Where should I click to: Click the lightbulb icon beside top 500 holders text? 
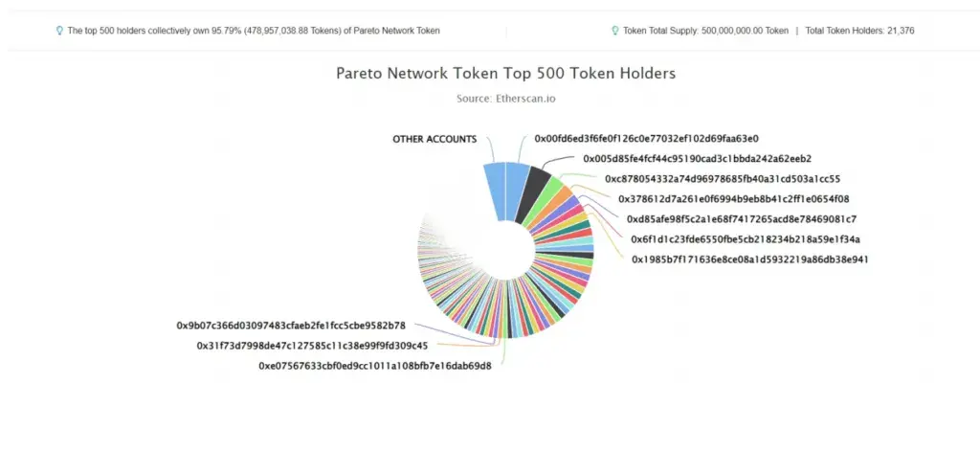click(60, 30)
